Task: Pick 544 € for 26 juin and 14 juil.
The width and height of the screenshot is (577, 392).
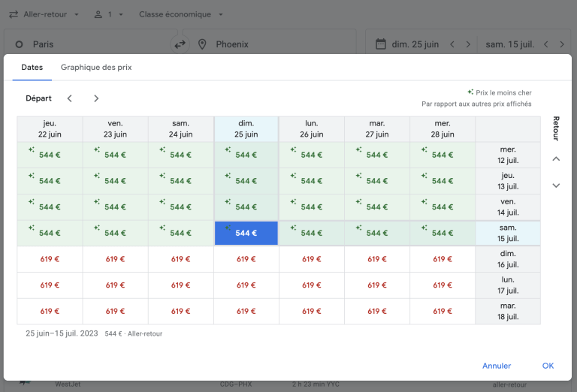Action: pos(312,207)
